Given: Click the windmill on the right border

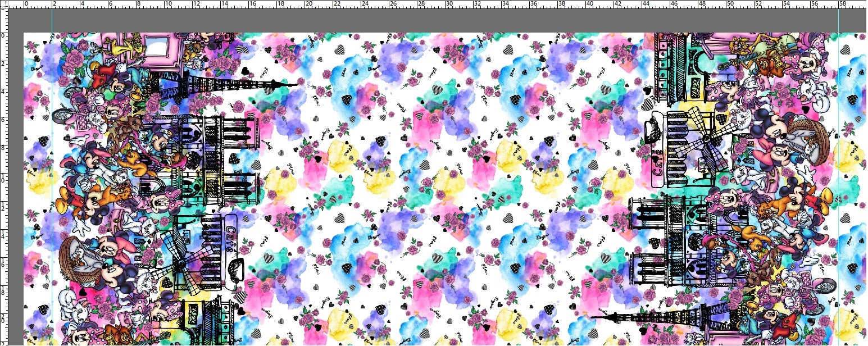Looking at the screenshot, I should pos(702,139).
